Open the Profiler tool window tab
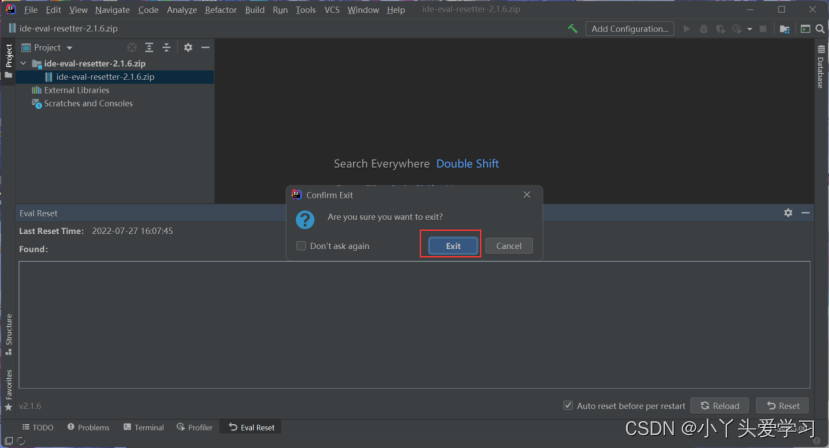 click(x=195, y=427)
